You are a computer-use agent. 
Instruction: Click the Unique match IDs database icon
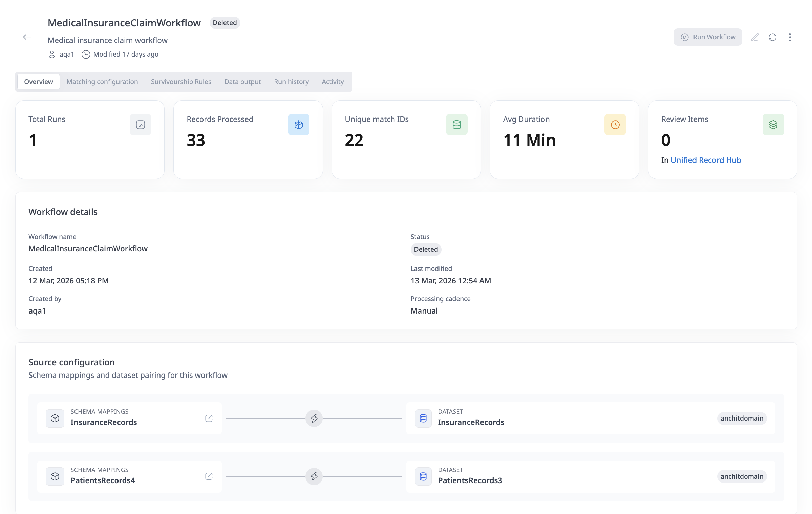[x=457, y=124]
